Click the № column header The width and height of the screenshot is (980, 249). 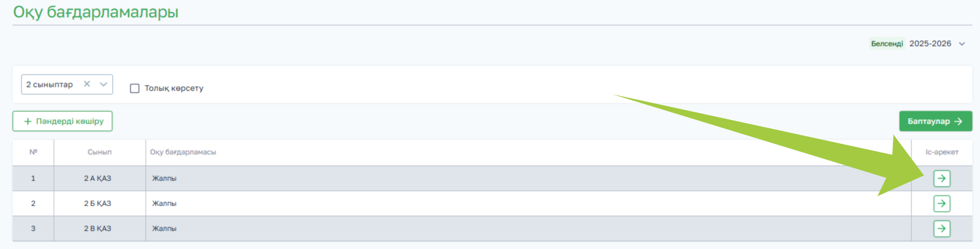click(33, 152)
